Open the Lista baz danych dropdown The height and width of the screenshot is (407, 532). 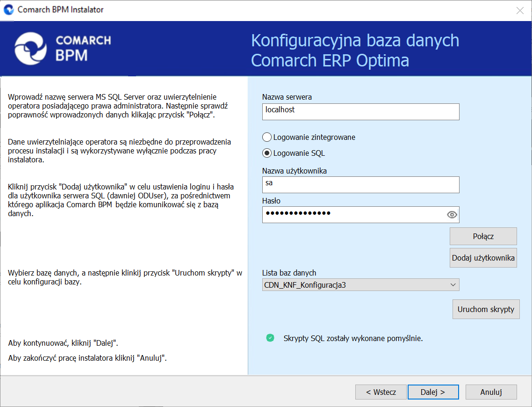360,285
